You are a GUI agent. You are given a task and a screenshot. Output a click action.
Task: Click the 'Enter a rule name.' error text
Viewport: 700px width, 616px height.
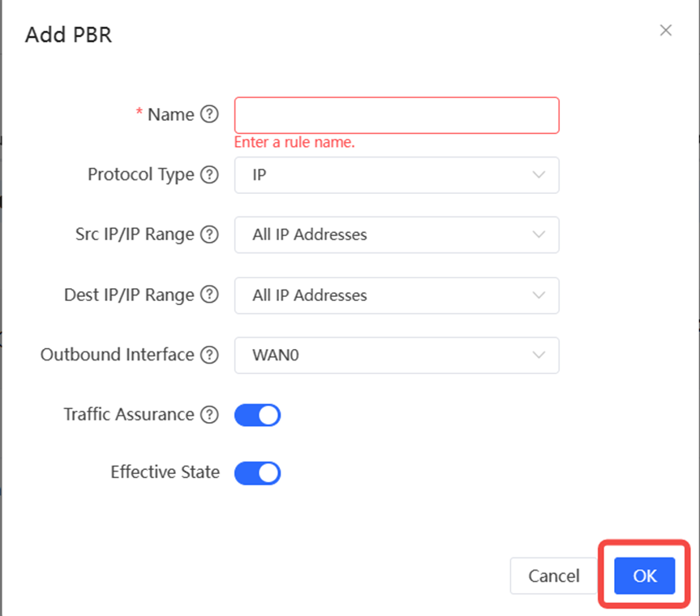point(294,143)
